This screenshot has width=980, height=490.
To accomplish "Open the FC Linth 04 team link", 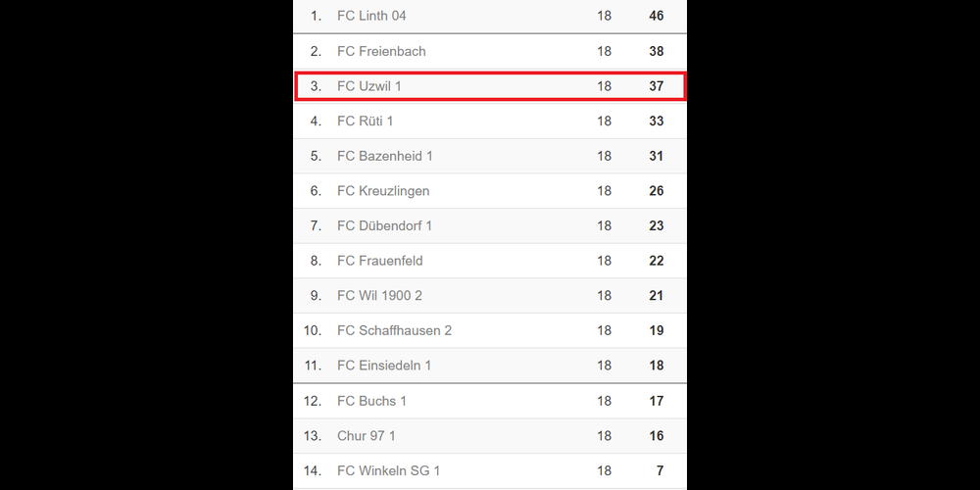I will tap(370, 16).
